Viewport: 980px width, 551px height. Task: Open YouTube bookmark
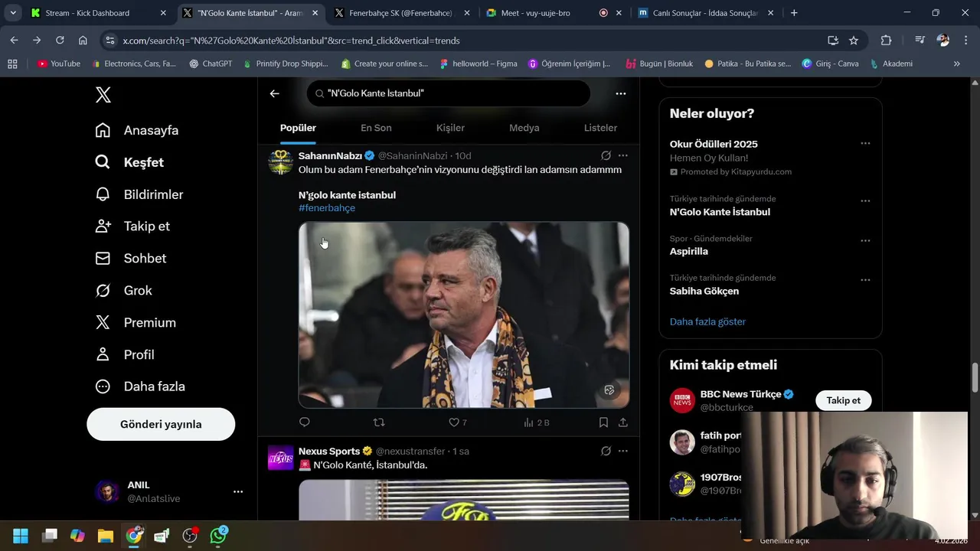coord(59,64)
